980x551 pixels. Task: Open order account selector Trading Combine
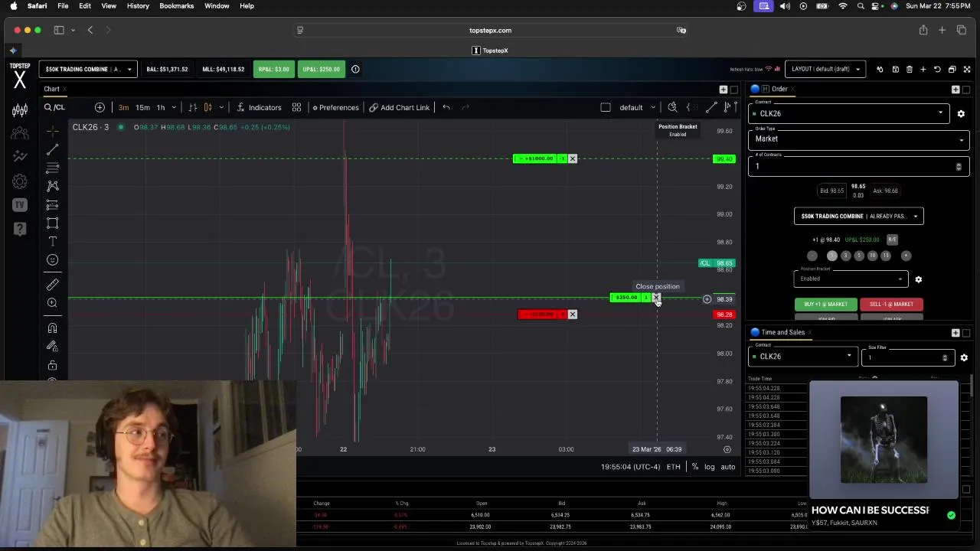point(858,216)
